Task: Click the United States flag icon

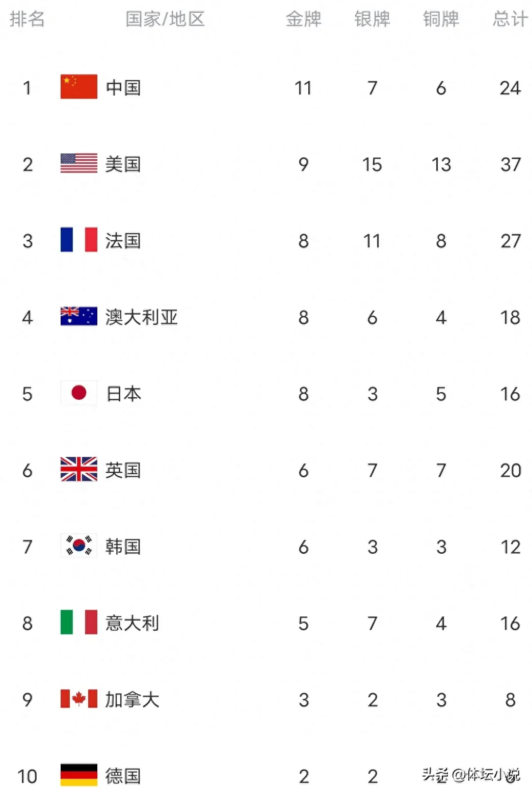Action: (78, 163)
